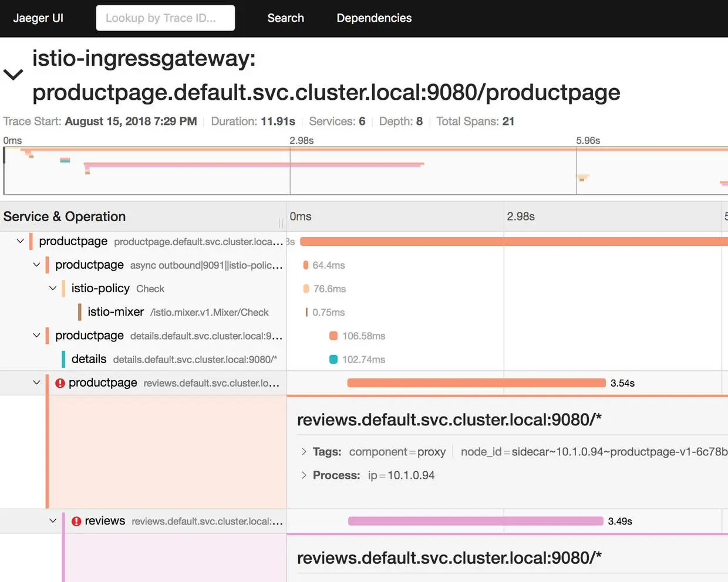Viewport: 728px width, 582px height.
Task: Click the 3.54s orange productpage span bar
Action: 476,383
